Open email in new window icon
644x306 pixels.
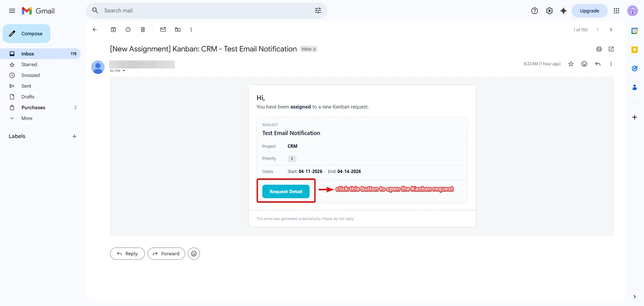[x=611, y=49]
